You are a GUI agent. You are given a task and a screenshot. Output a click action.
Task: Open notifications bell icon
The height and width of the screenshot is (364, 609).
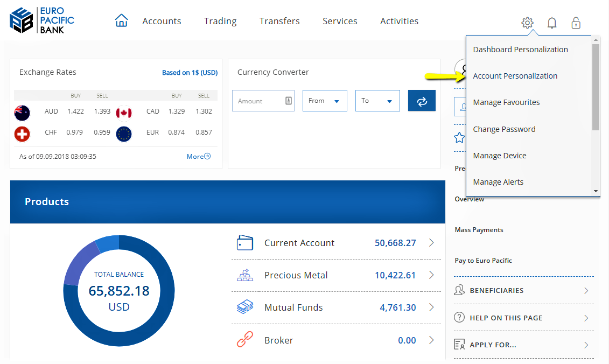[551, 23]
